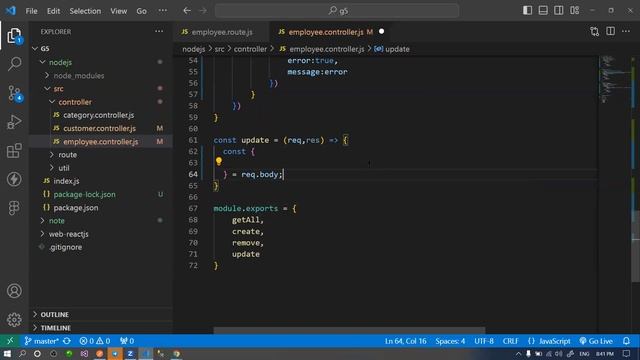Open the Explorer view in activity bar
The image size is (640, 360).
14,36
